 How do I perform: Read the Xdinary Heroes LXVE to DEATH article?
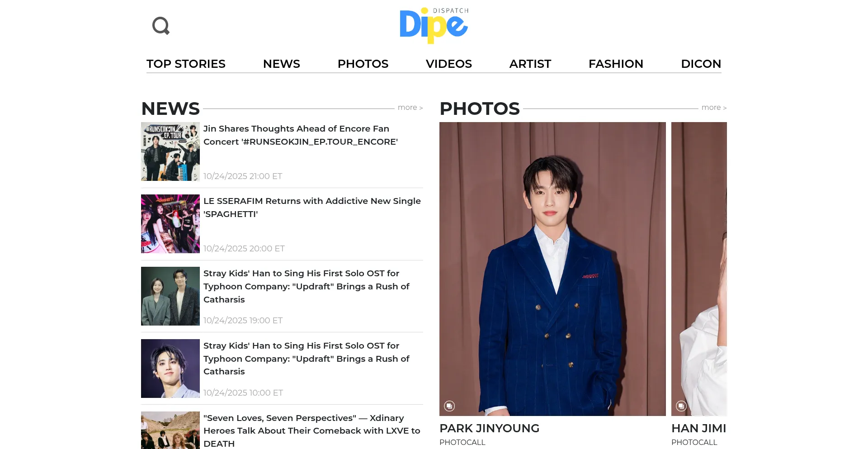(x=312, y=430)
